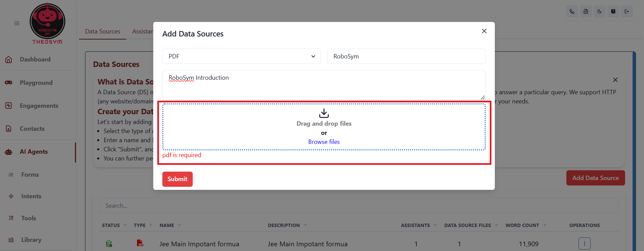644x251 pixels.
Task: Click the Search data sources field
Action: (x=359, y=205)
